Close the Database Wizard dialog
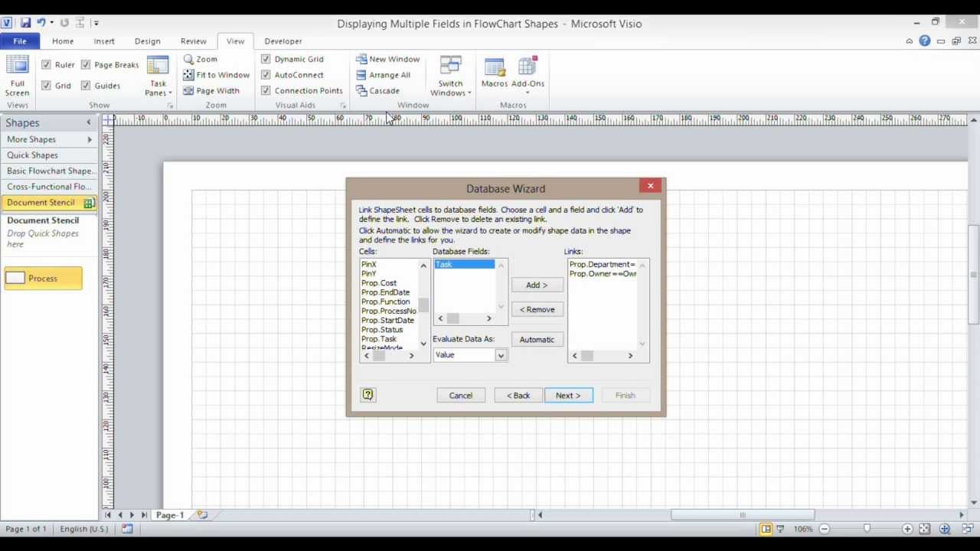This screenshot has height=551, width=980. pos(651,185)
